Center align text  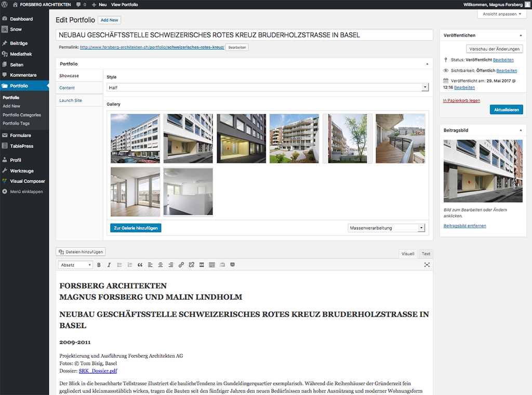161,265
